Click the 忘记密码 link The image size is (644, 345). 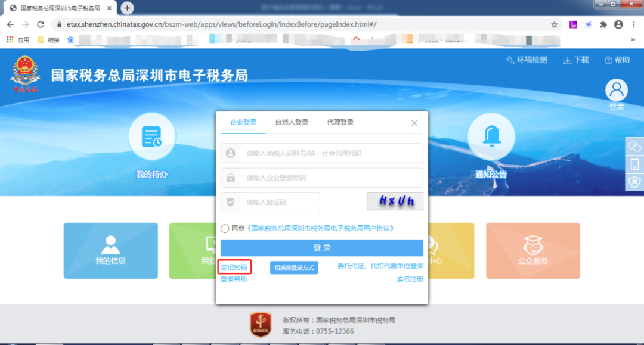234,268
